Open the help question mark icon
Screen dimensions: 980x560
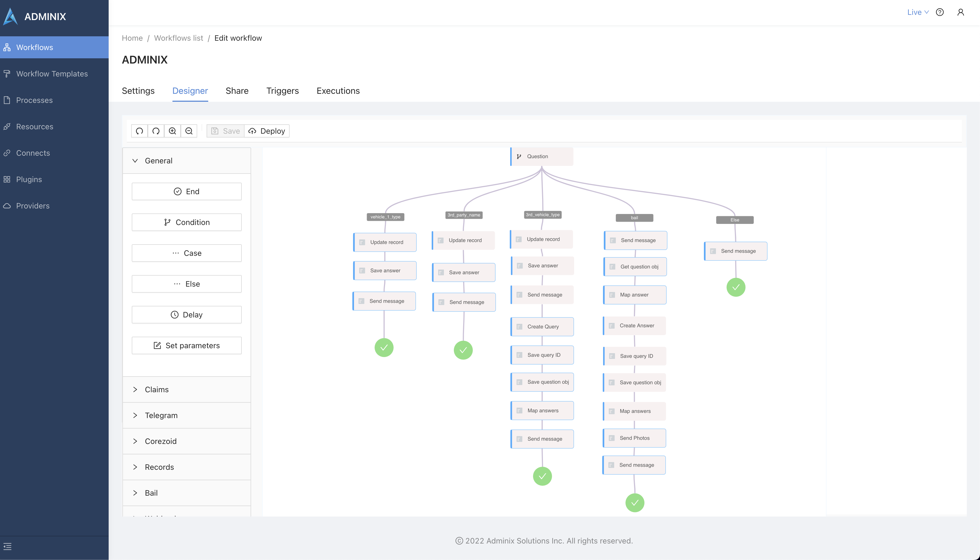[940, 12]
